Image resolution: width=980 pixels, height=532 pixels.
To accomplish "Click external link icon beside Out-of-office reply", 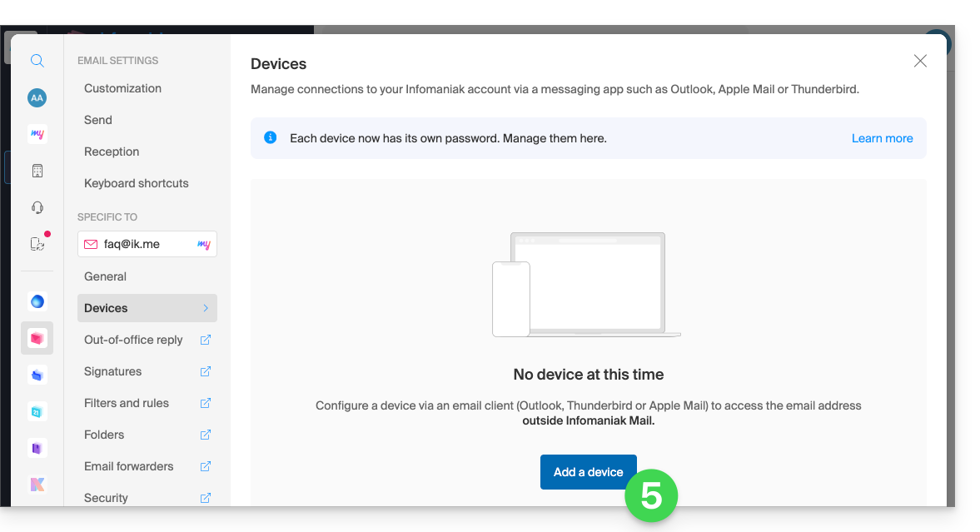I will [205, 340].
